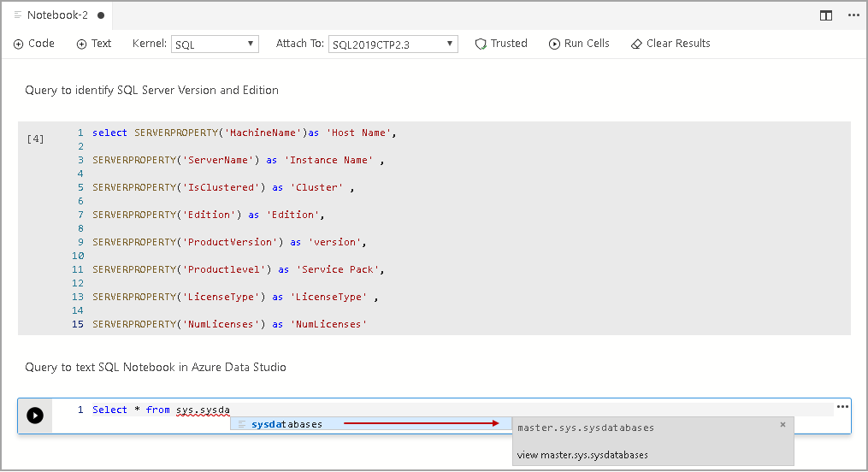Click the unsaved dot on Notebook-2 tab
The image size is (868, 472).
tap(101, 15)
